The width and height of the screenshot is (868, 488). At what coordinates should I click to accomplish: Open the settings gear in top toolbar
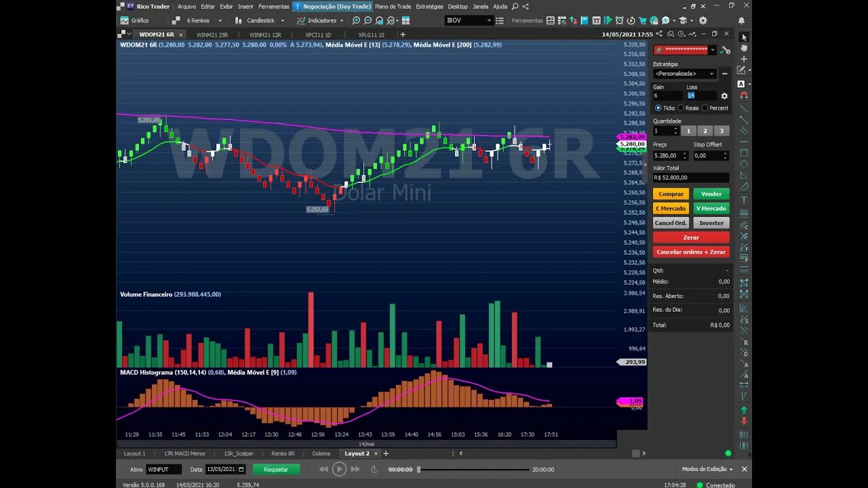coord(703,20)
